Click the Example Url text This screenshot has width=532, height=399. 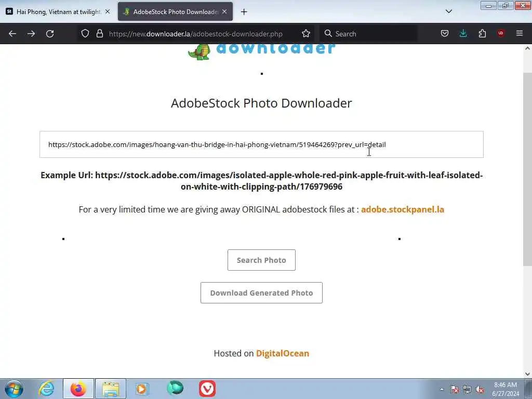(x=261, y=181)
